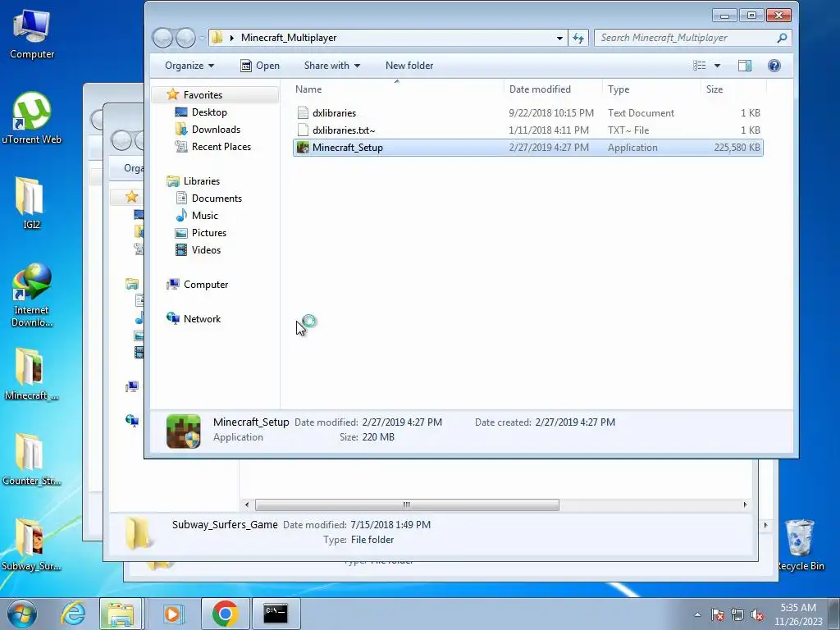
Task: Click the Search Minecraft_Multiplayer box
Action: click(x=692, y=38)
